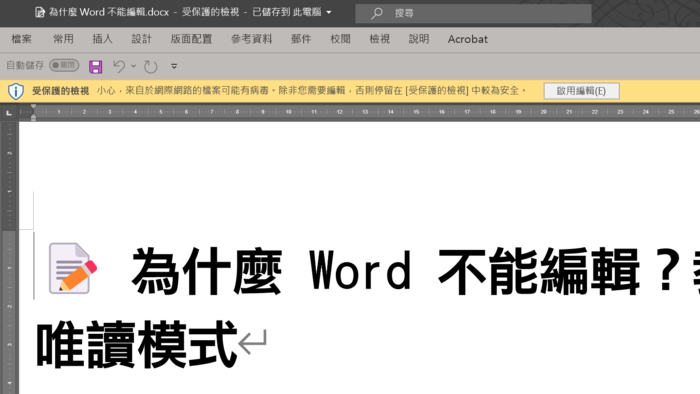
Task: Open the Acrobat tab
Action: (467, 39)
